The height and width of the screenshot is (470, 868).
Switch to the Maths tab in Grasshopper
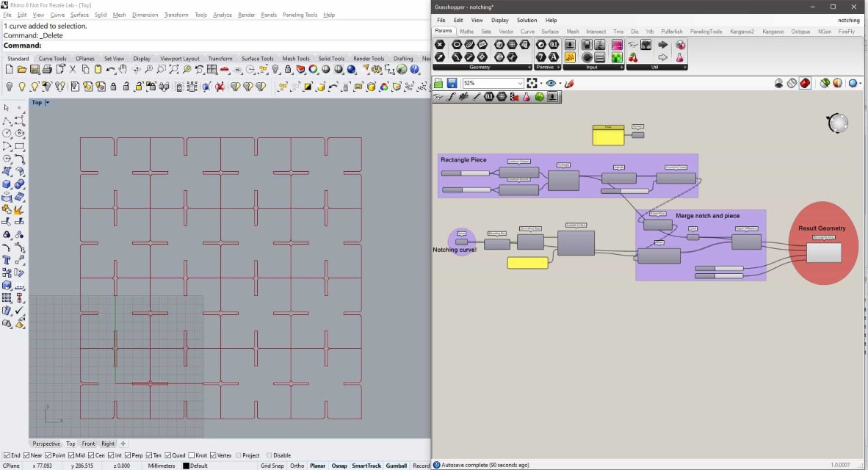click(x=466, y=32)
